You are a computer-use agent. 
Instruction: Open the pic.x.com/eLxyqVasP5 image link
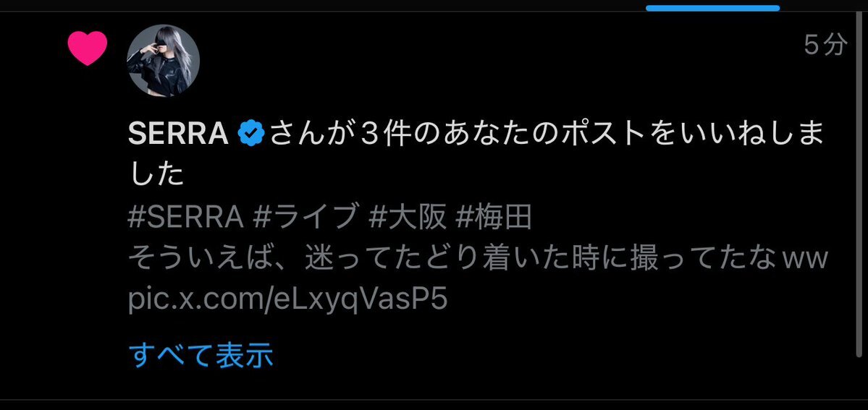[x=287, y=300]
